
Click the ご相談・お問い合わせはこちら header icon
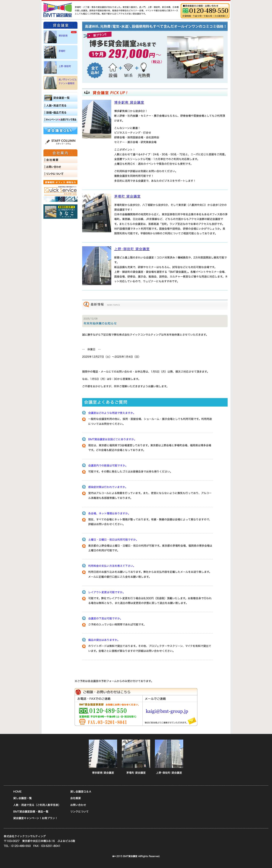point(78,692)
